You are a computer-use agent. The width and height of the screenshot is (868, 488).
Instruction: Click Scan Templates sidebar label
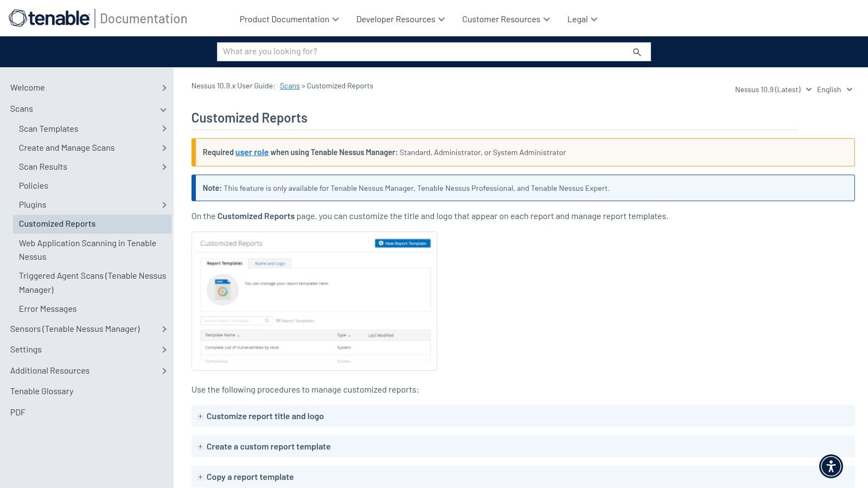coord(48,129)
